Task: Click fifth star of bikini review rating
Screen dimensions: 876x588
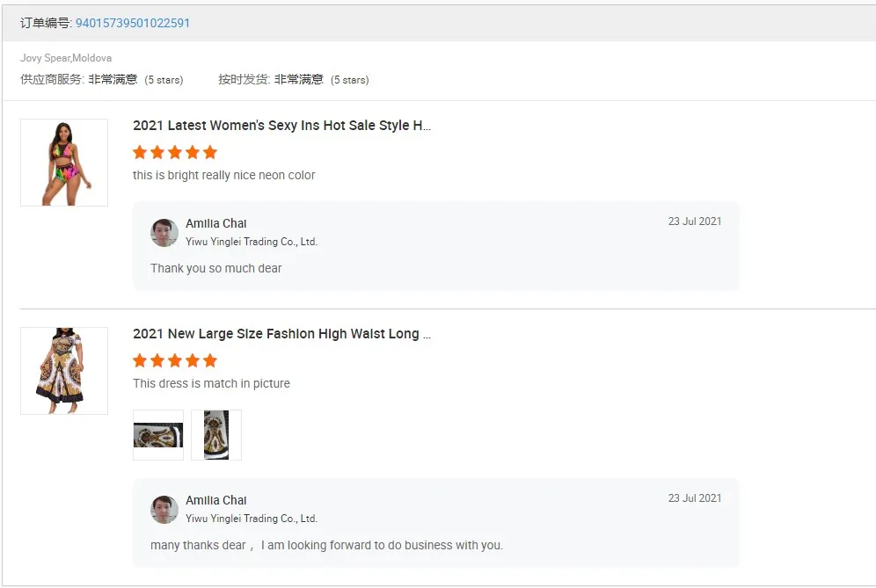Action: click(210, 152)
